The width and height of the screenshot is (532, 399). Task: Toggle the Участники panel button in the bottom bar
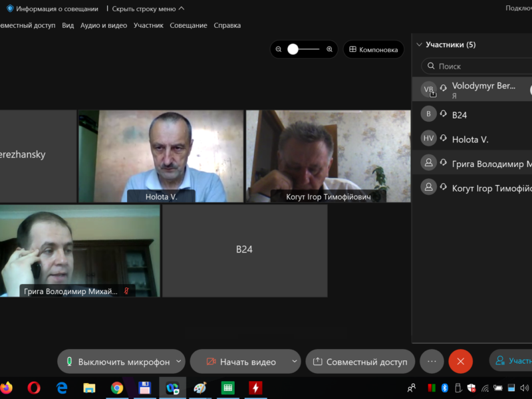512,361
